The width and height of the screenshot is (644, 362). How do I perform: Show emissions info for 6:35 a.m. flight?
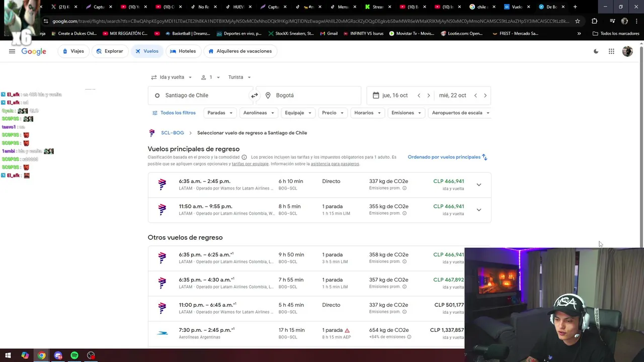405,188
